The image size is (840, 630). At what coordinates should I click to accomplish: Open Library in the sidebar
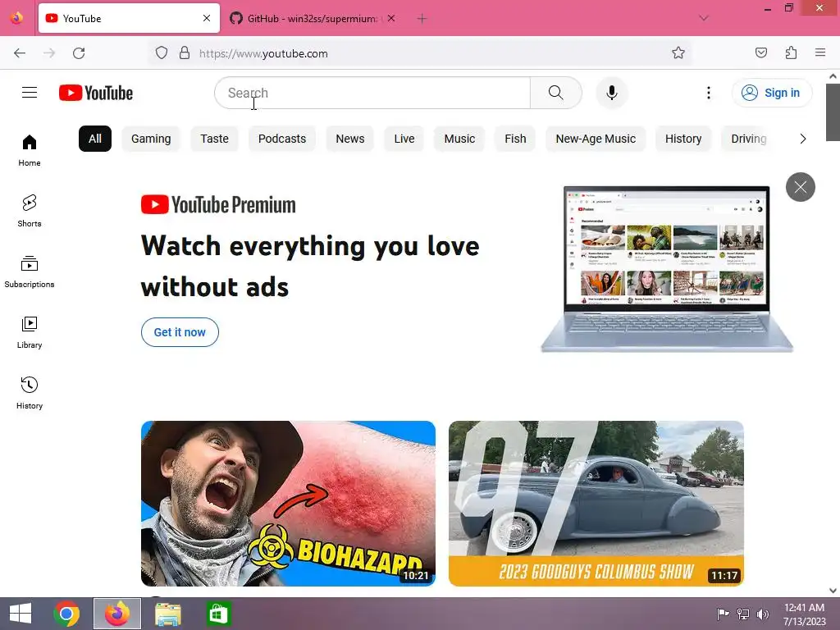[30, 333]
